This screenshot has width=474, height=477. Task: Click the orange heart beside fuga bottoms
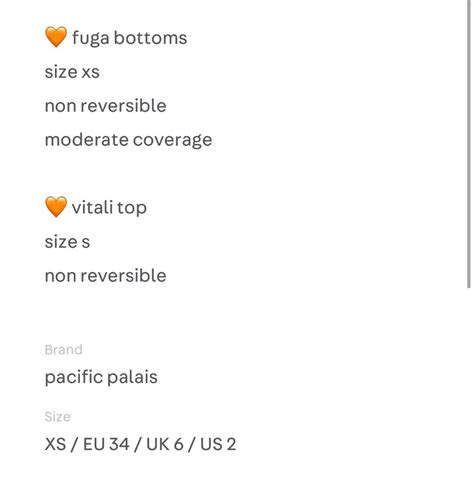click(56, 37)
